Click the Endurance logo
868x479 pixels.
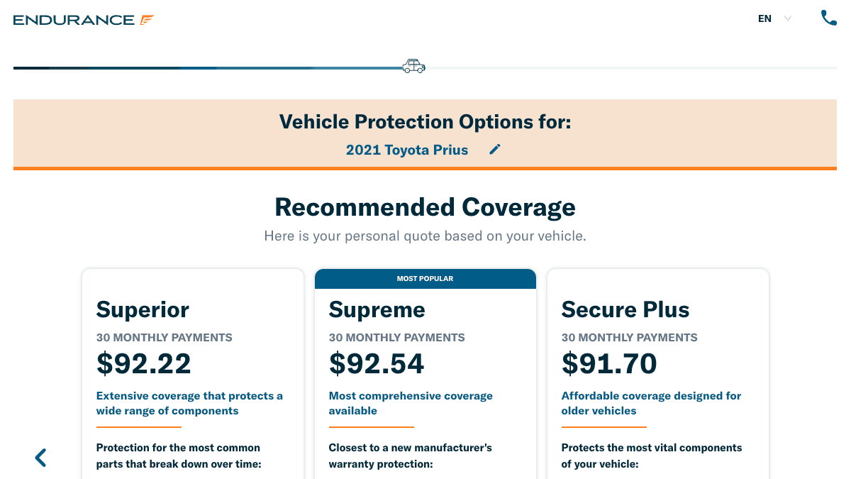[84, 20]
